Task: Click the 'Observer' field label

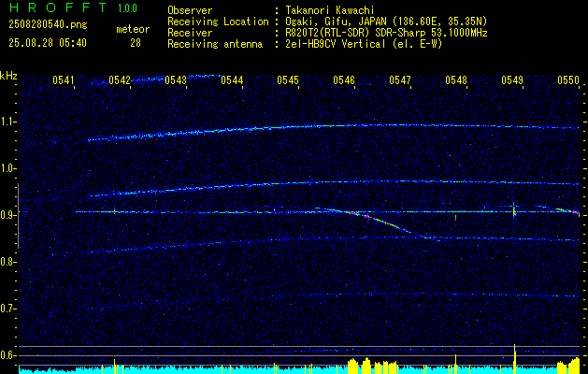Action: click(190, 10)
